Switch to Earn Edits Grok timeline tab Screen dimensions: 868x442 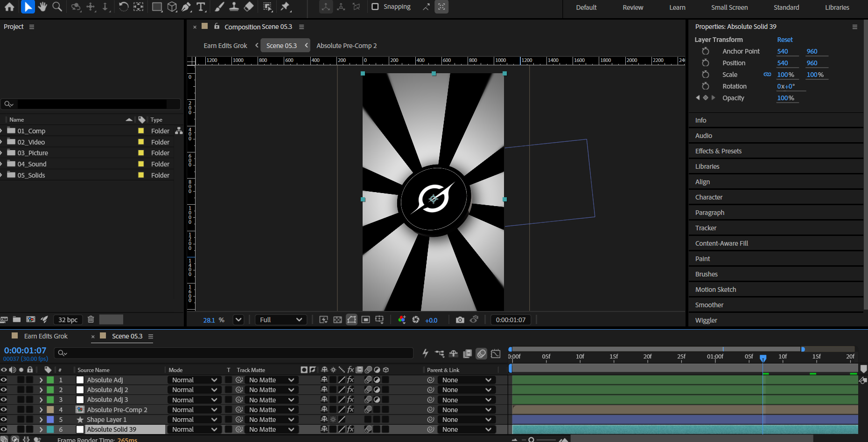click(46, 336)
